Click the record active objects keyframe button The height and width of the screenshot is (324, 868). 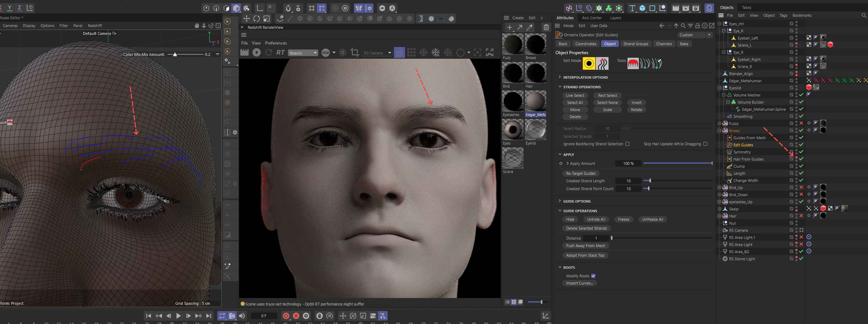tap(286, 316)
